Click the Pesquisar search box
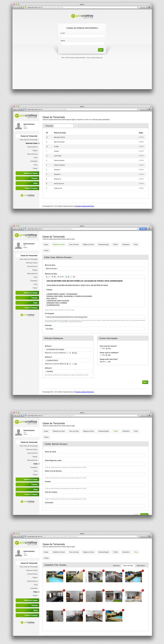The width and height of the screenshot is (164, 644). pyautogui.click(x=64, y=126)
